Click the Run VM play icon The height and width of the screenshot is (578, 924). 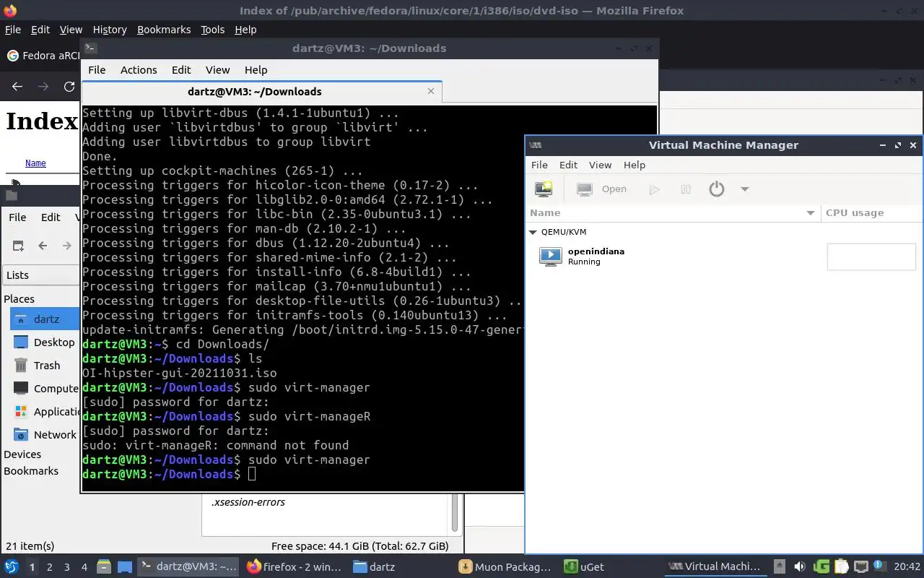click(x=655, y=189)
